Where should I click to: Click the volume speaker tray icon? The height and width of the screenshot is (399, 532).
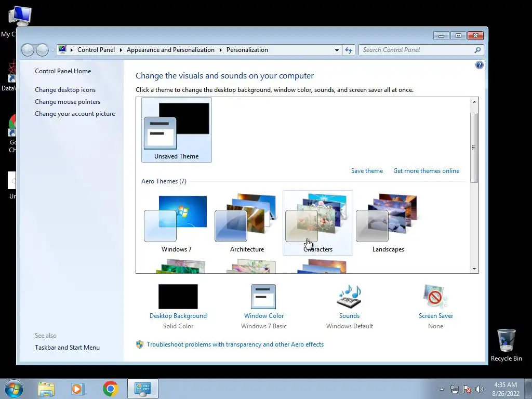click(479, 389)
